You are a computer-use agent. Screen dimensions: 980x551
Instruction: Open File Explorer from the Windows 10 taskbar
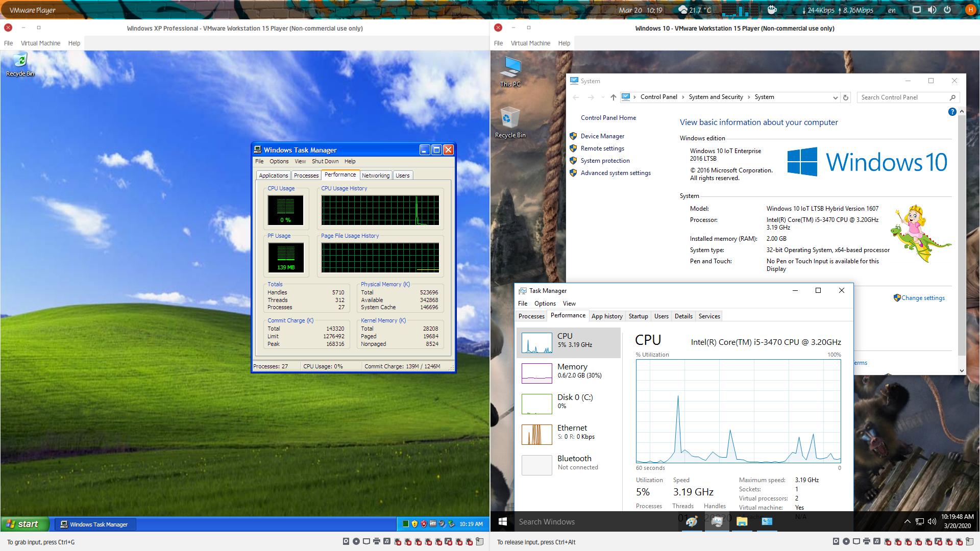(742, 521)
